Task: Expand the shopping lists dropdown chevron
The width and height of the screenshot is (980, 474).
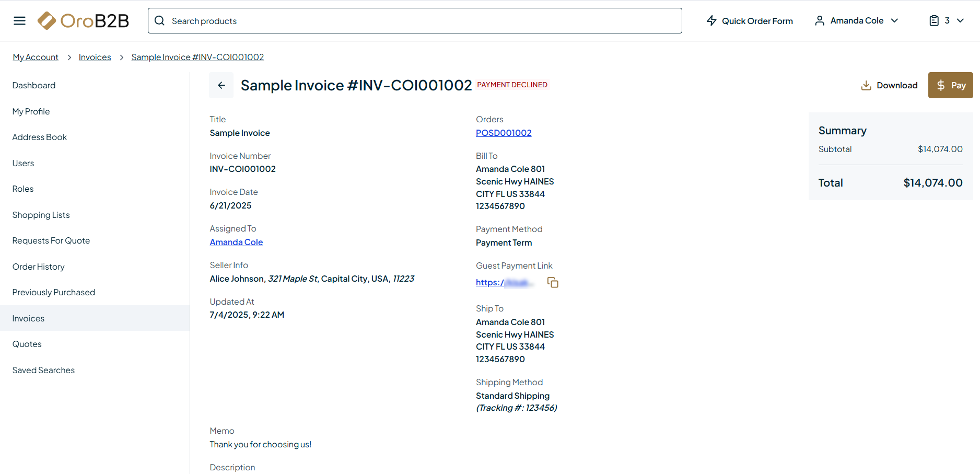Action: click(x=960, y=21)
